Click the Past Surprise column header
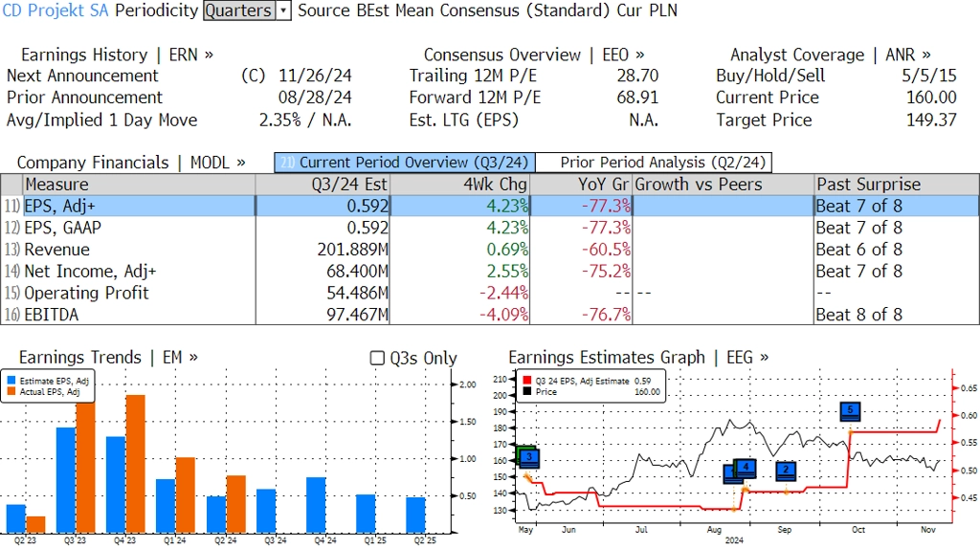This screenshot has height=548, width=980. [x=897, y=185]
